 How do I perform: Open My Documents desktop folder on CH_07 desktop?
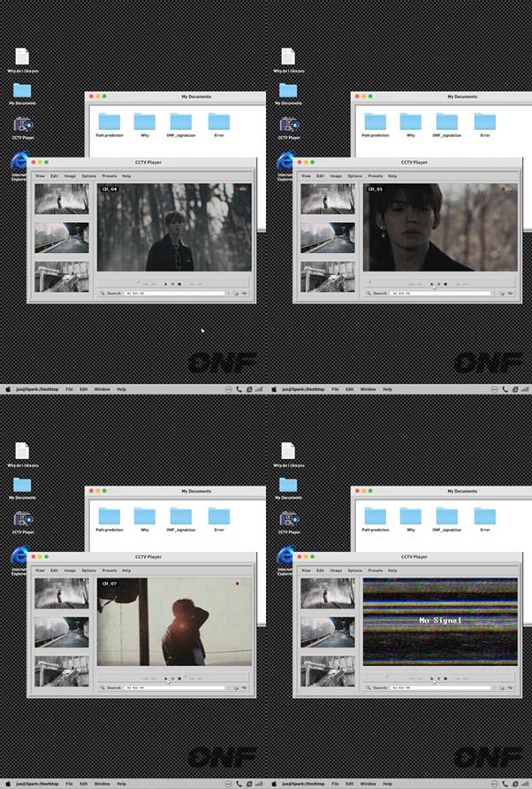click(x=22, y=485)
